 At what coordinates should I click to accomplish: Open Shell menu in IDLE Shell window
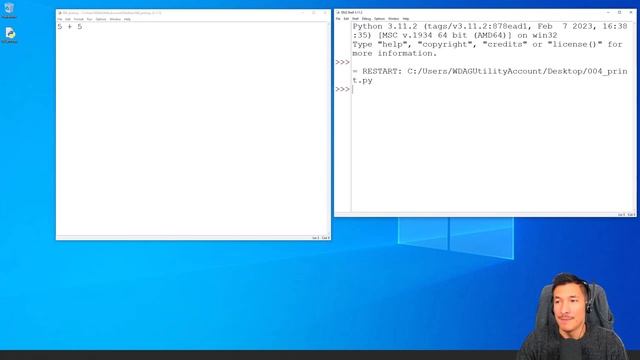point(356,19)
